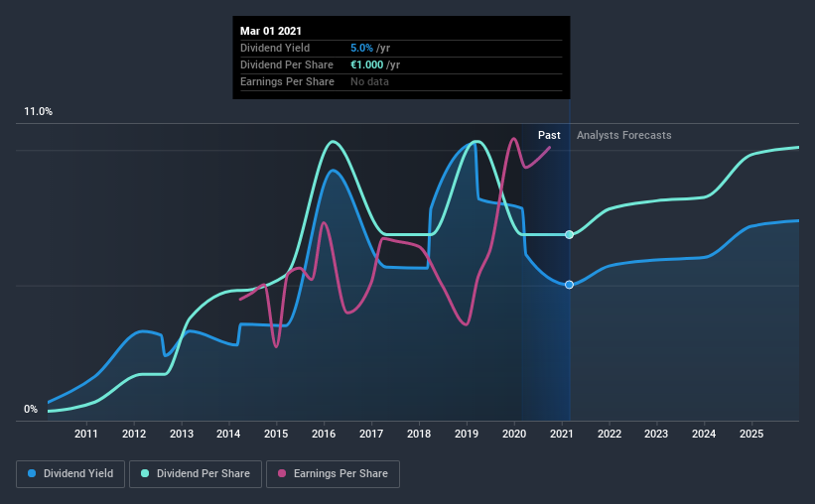Screen dimensions: 815x504
Task: Click the 2025 x-axis label
Action: click(751, 434)
